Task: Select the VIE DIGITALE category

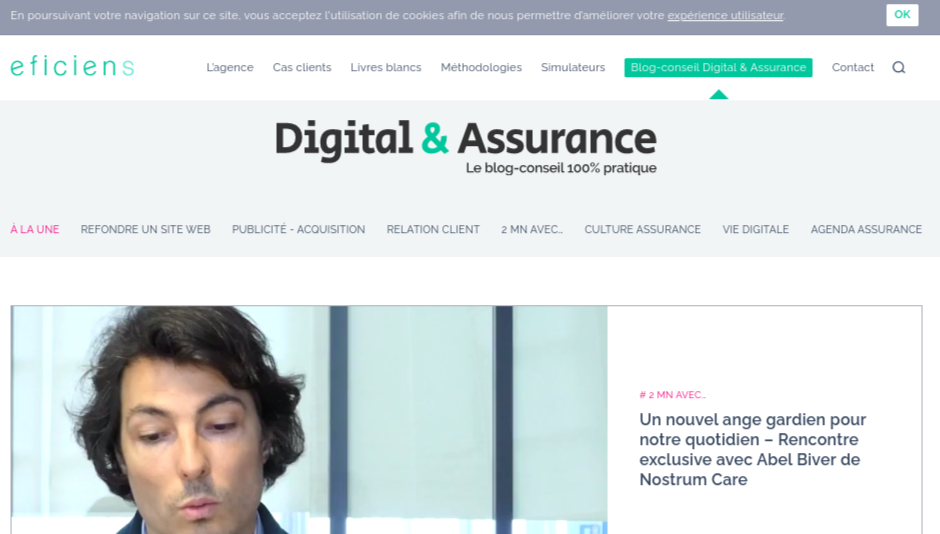Action: (x=755, y=230)
